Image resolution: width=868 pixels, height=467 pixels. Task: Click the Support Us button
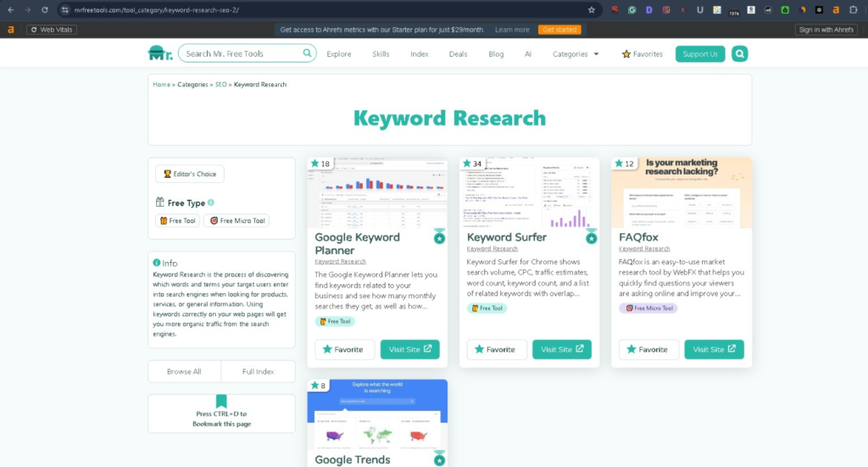coord(699,53)
